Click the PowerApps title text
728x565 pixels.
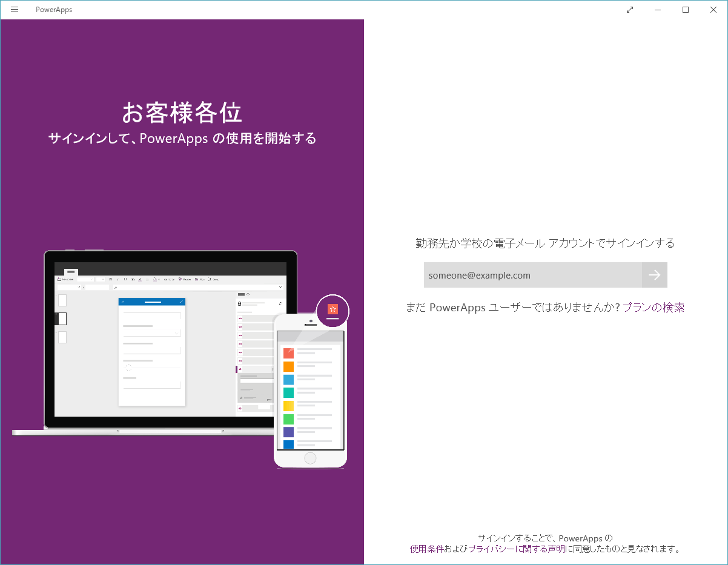coord(54,10)
